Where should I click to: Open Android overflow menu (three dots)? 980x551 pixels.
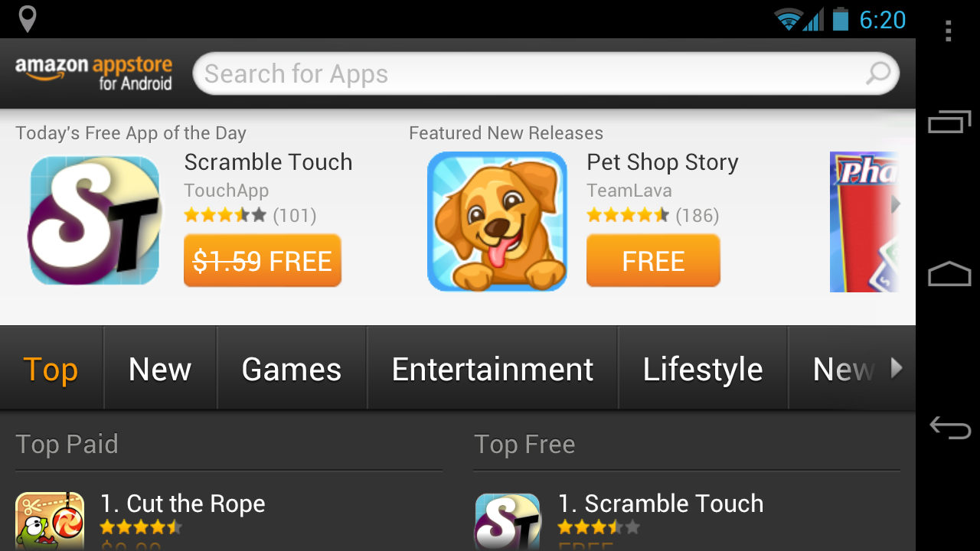click(948, 31)
